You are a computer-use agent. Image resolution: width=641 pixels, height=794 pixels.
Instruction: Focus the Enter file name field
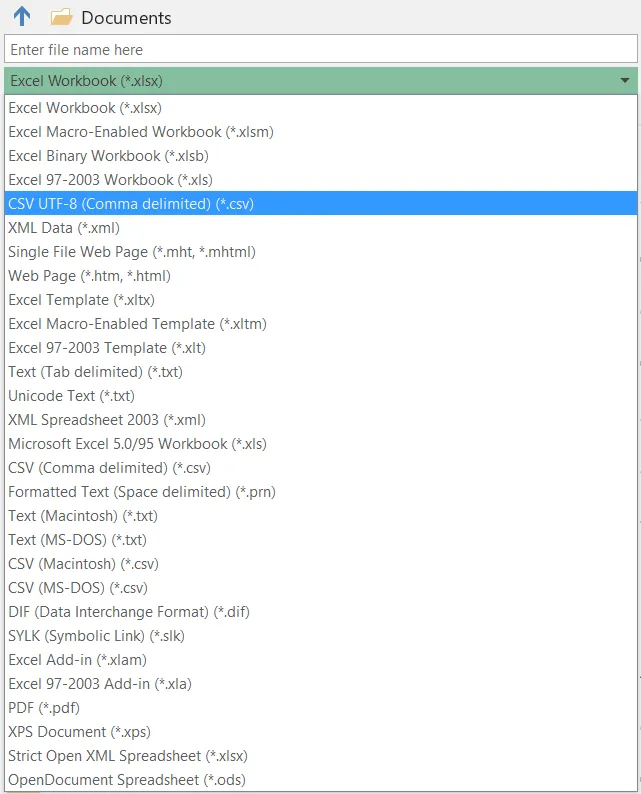pos(320,49)
